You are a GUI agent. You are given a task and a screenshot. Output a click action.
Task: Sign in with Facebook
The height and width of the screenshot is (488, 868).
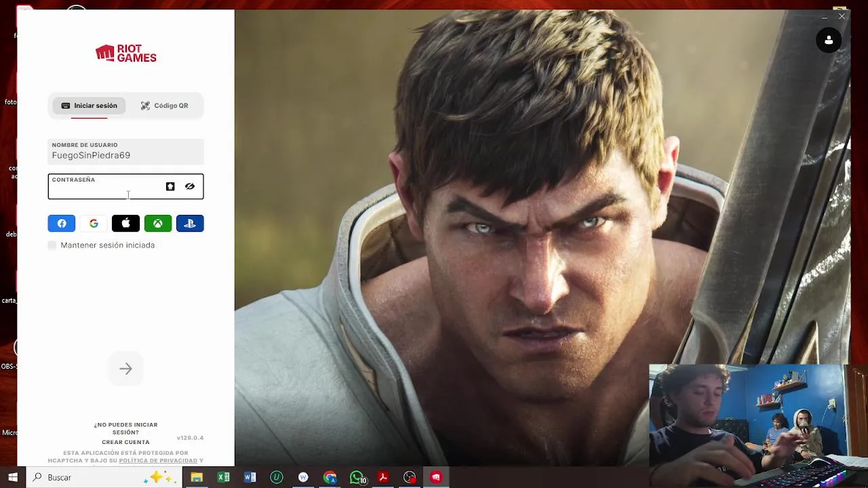coord(61,224)
